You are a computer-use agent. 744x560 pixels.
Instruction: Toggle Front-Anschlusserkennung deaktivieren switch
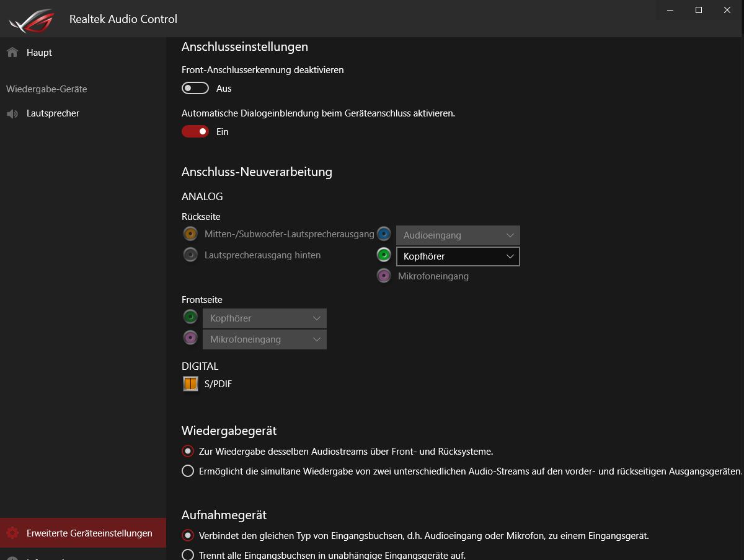(x=195, y=89)
